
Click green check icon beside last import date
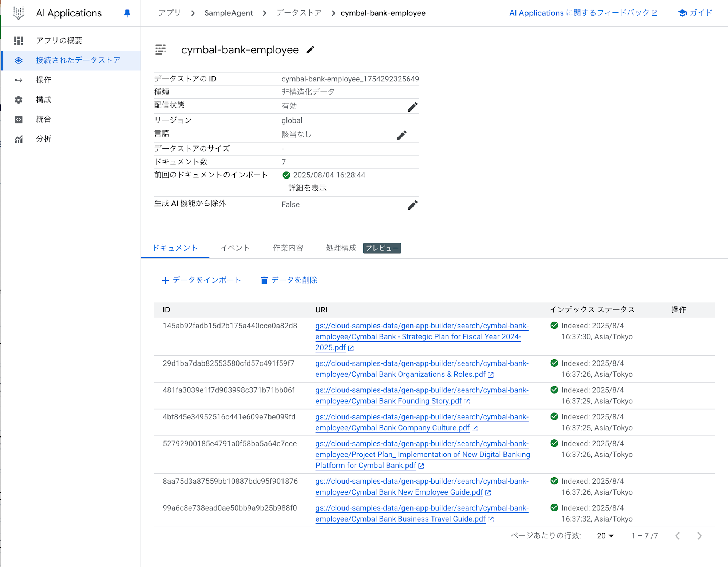(x=286, y=175)
